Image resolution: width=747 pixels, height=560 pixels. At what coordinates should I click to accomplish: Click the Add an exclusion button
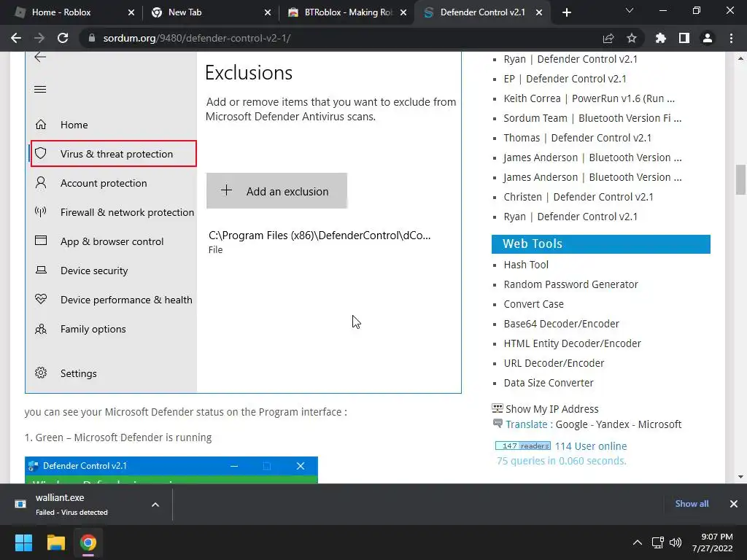pos(276,191)
